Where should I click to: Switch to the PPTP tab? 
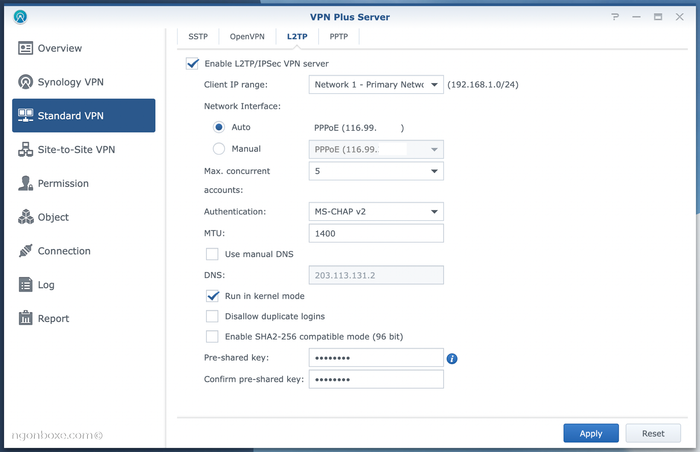(x=338, y=37)
